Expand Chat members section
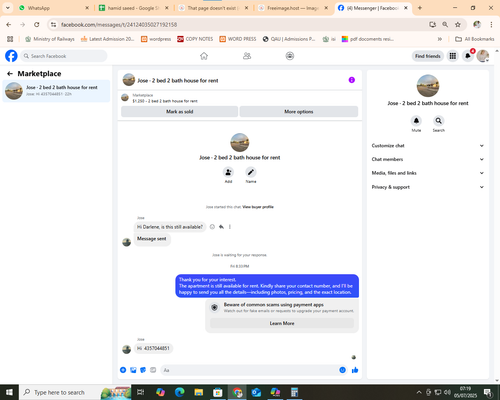Image resolution: width=500 pixels, height=400 pixels. 428,159
